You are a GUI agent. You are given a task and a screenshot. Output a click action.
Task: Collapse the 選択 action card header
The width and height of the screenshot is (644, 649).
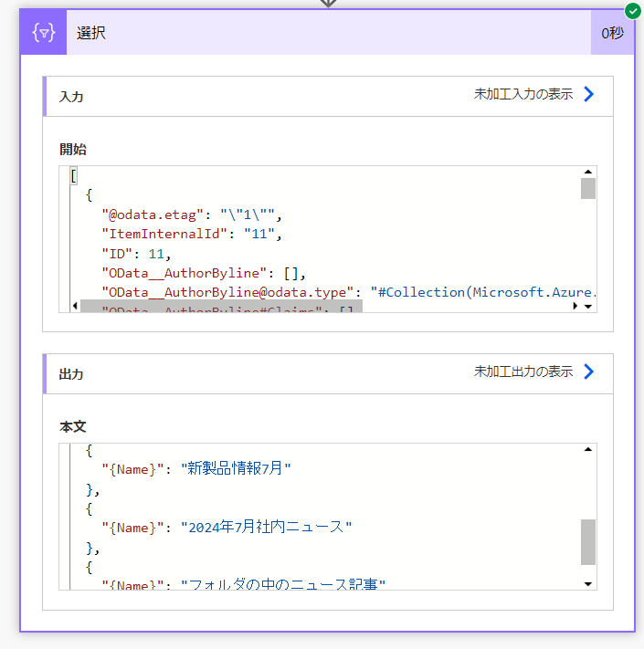click(328, 32)
